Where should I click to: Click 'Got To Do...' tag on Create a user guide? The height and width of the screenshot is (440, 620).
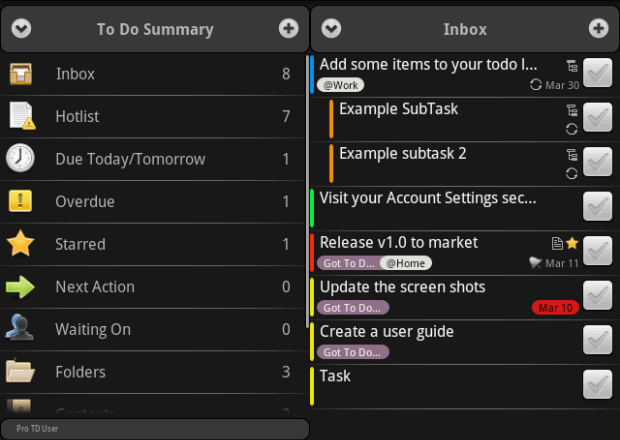pyautogui.click(x=353, y=352)
